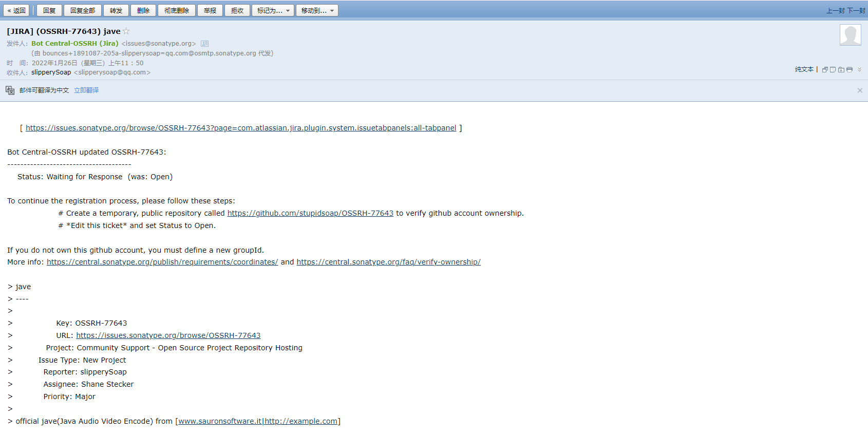Click 'Priority: Major' line
The width and height of the screenshot is (868, 434).
69,397
